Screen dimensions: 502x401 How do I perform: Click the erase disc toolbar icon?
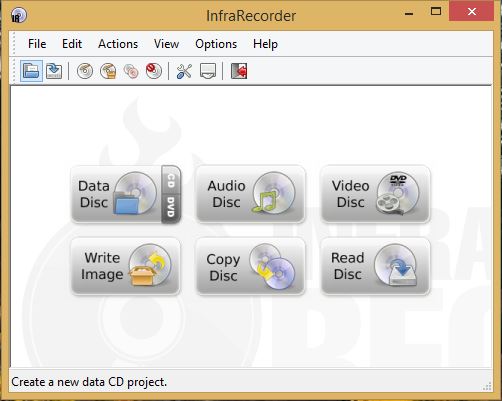point(154,71)
